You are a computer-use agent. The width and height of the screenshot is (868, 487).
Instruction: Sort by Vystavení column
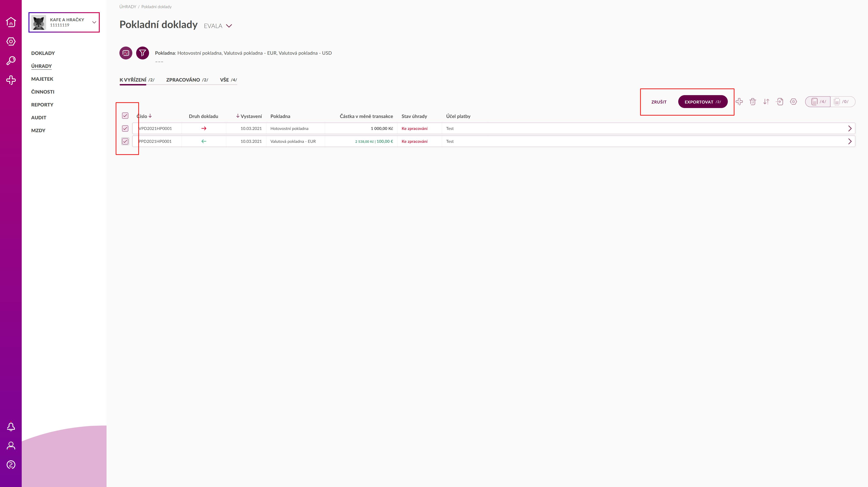[249, 116]
